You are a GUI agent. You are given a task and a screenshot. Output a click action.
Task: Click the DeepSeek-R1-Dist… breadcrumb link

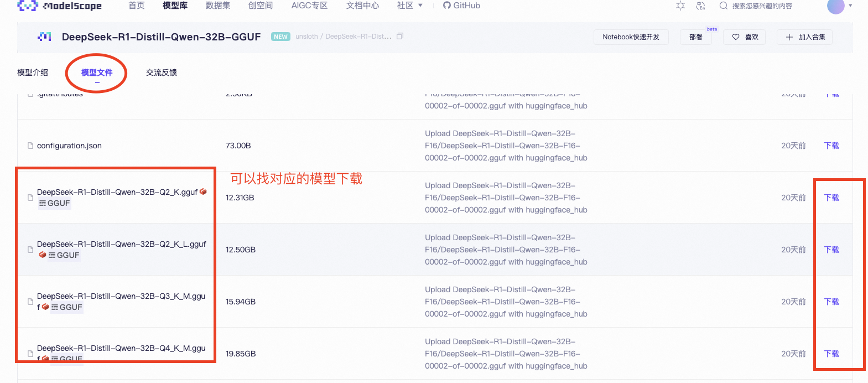pyautogui.click(x=358, y=37)
